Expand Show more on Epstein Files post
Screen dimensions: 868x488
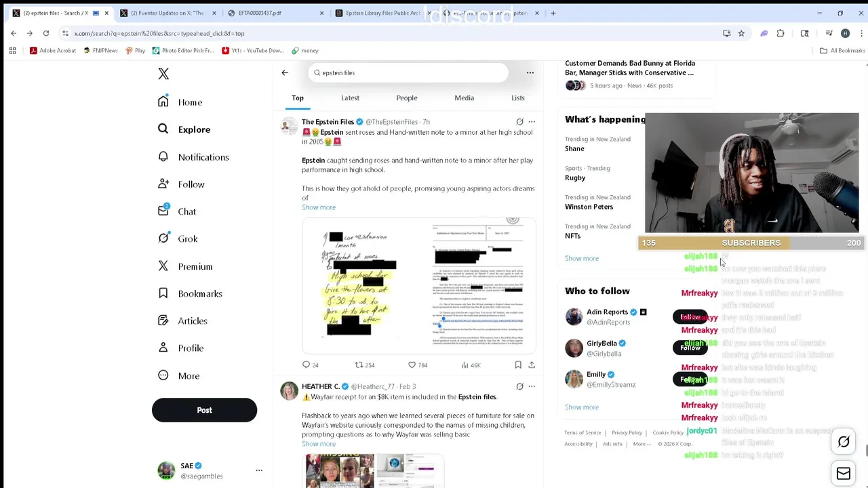tap(319, 207)
